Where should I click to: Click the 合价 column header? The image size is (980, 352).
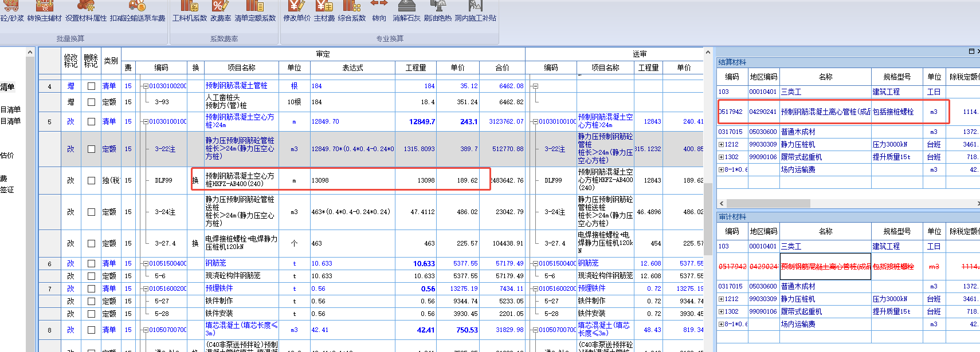coord(503,68)
